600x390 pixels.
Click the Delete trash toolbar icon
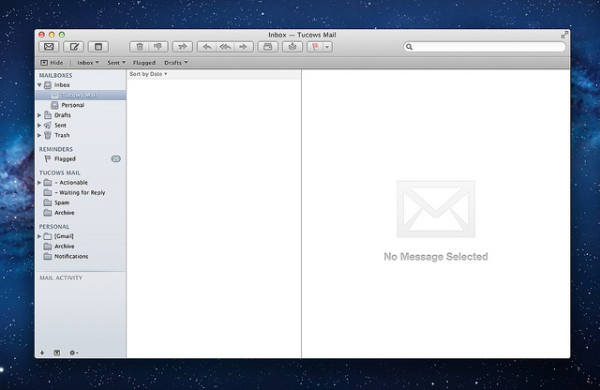tap(139, 47)
